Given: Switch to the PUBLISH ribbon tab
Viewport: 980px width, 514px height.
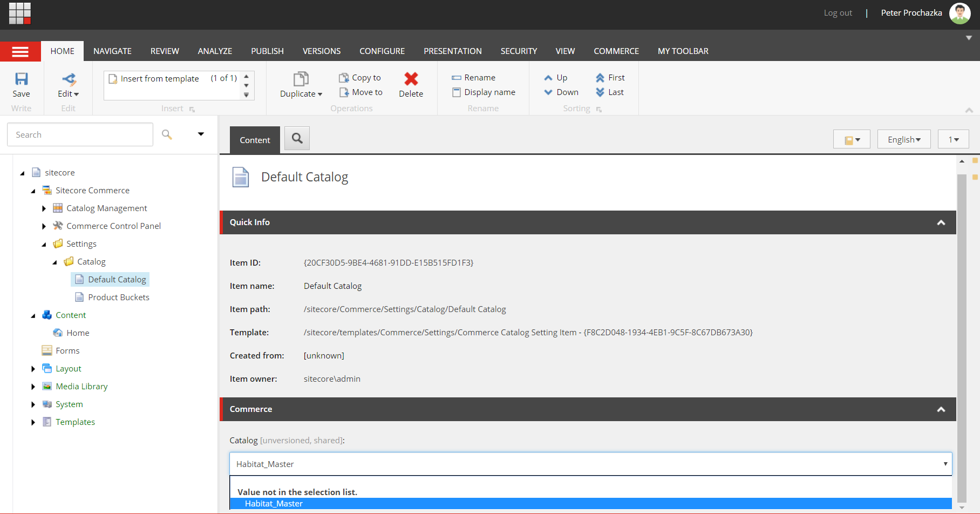Looking at the screenshot, I should pos(267,51).
